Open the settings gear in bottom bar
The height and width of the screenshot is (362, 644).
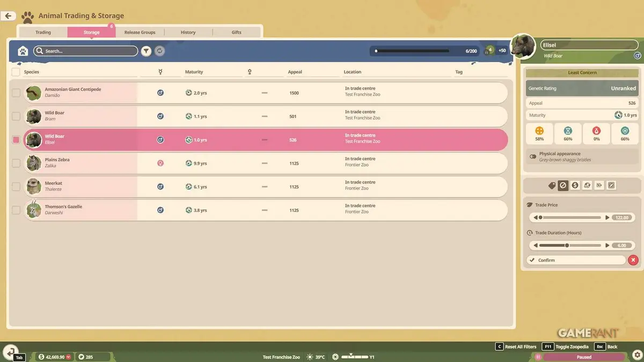click(637, 355)
